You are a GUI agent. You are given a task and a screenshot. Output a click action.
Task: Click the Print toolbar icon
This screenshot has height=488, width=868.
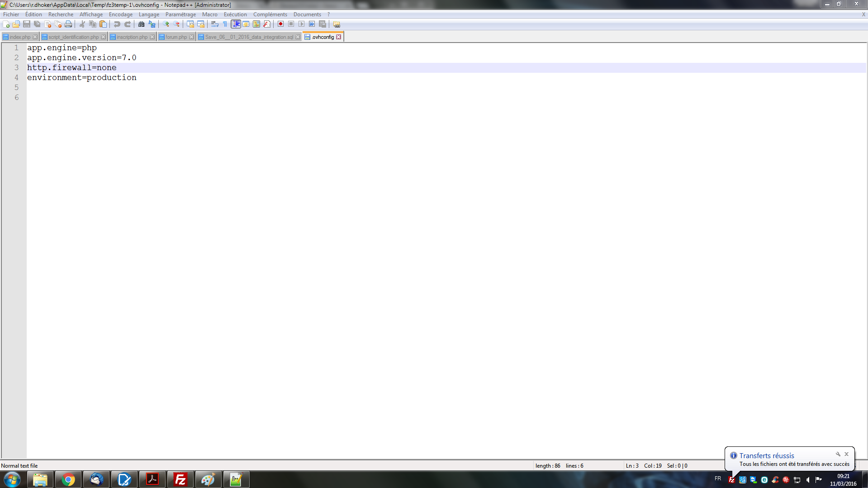pos(68,24)
